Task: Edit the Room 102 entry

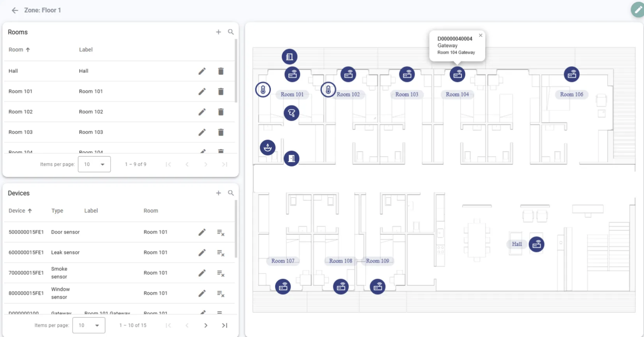Action: pos(202,112)
